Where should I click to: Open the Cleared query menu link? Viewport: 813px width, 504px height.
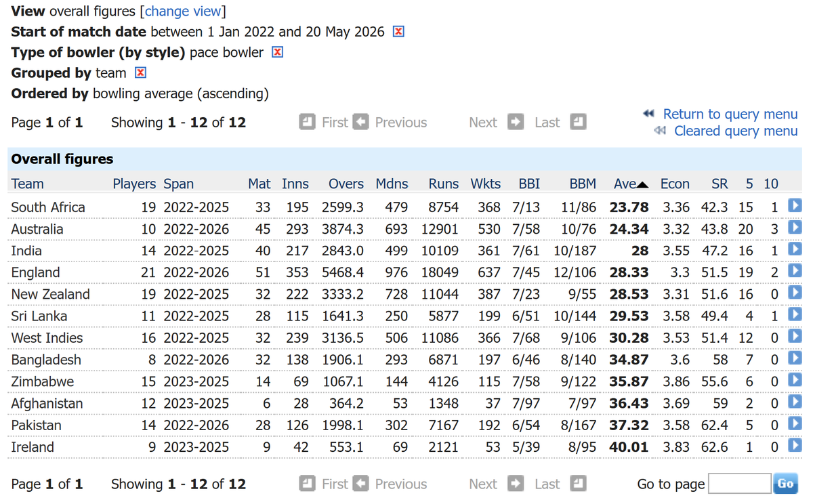point(736,131)
